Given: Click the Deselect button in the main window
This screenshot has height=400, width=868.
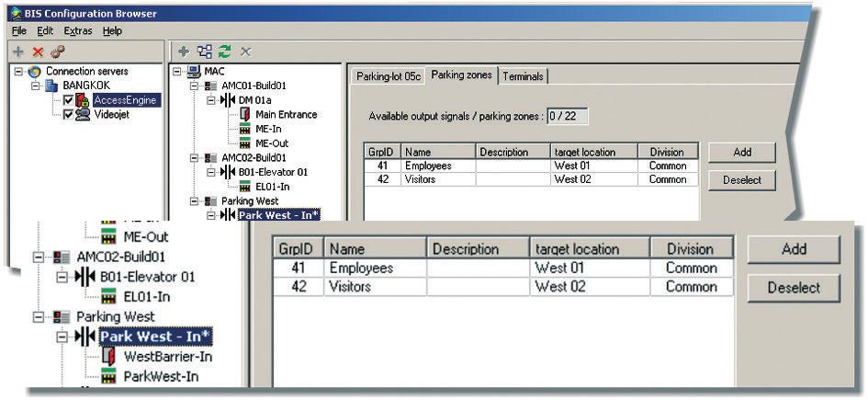Looking at the screenshot, I should [x=742, y=180].
